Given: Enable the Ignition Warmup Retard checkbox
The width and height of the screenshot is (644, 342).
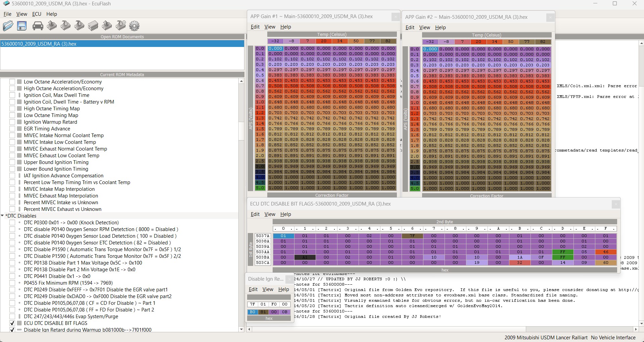Looking at the screenshot, I should coord(12,122).
